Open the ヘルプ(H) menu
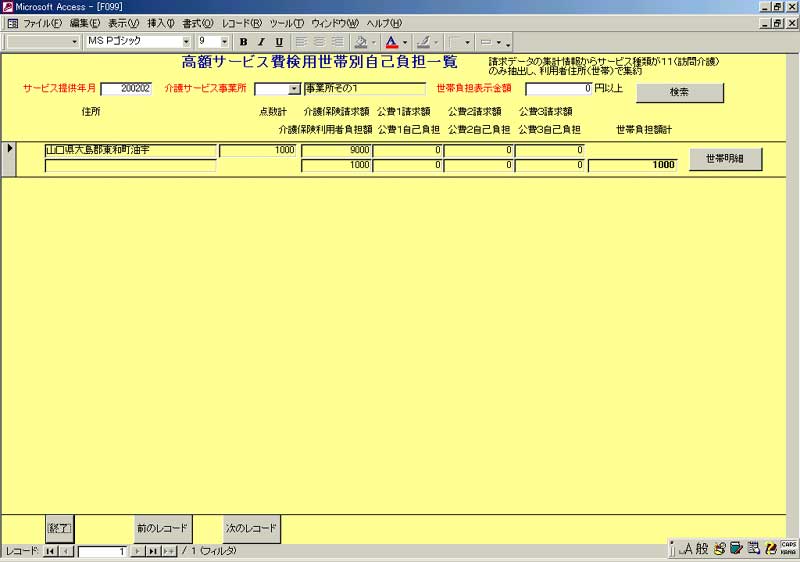This screenshot has width=800, height=562. click(x=384, y=23)
